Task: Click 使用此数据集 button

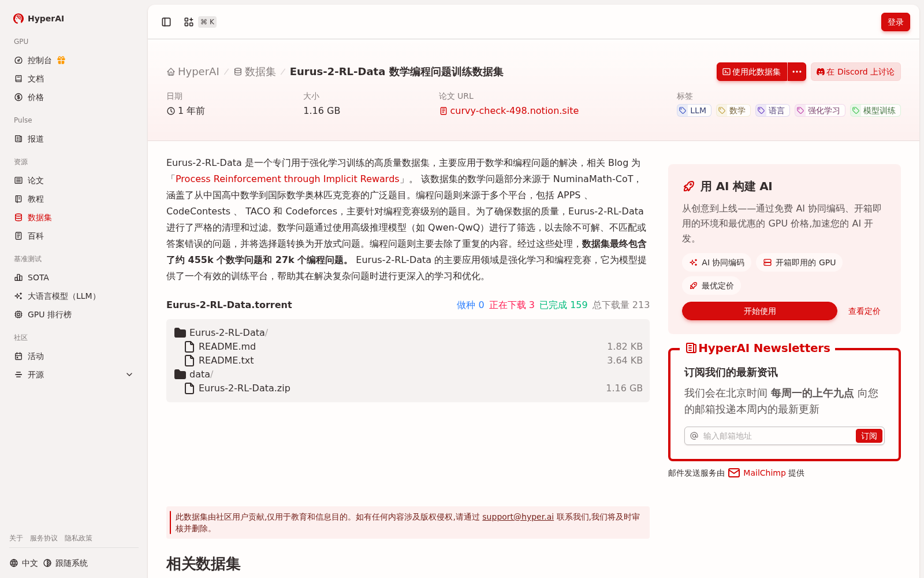Action: click(752, 72)
